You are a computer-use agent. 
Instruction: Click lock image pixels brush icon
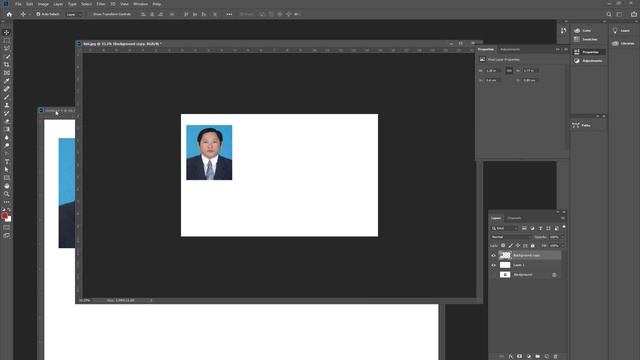tap(511, 246)
